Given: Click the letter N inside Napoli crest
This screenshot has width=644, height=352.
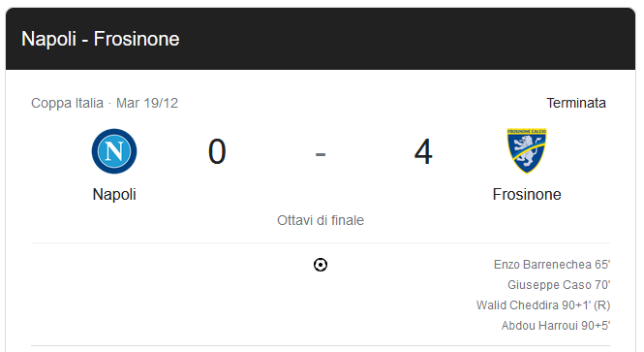Looking at the screenshot, I should pos(114,151).
